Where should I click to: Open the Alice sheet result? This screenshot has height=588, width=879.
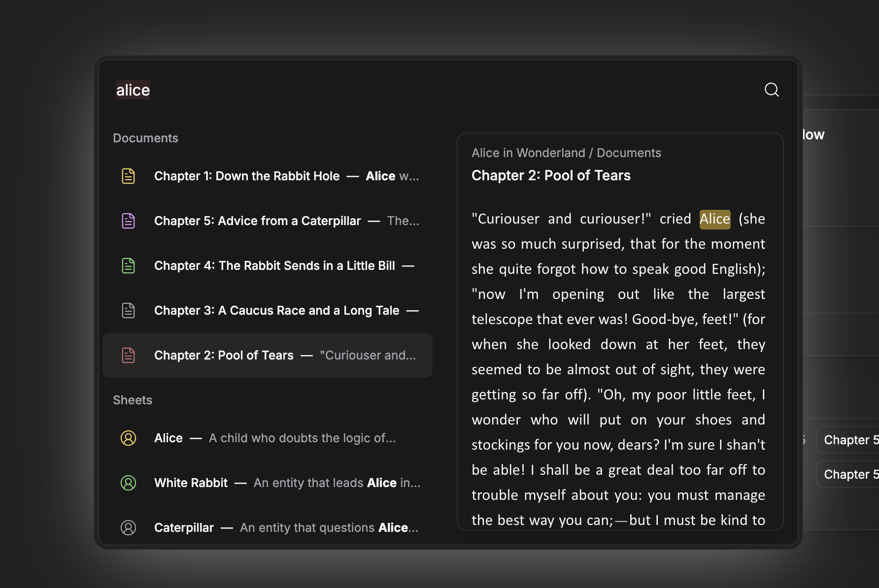pyautogui.click(x=268, y=438)
